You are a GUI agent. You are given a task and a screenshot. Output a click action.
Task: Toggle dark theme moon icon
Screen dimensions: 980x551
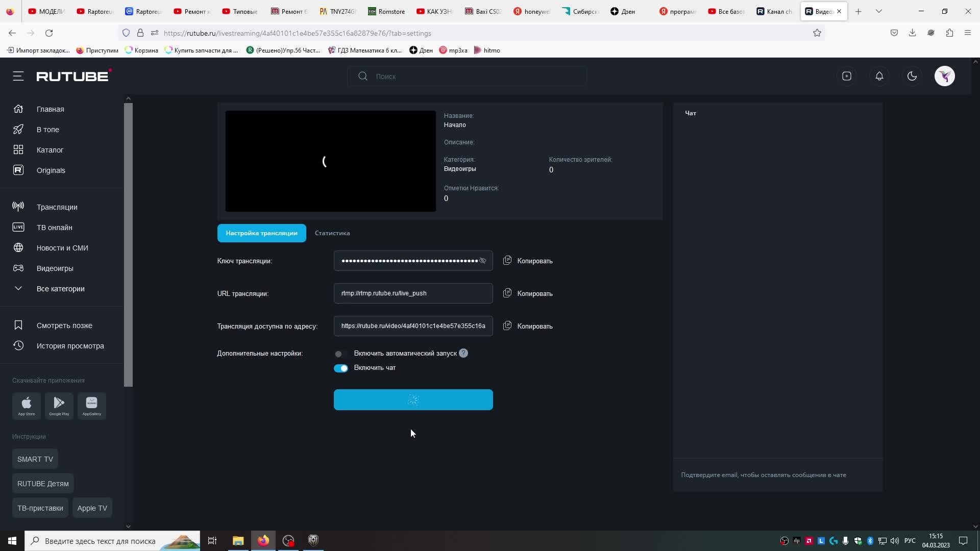click(x=912, y=77)
